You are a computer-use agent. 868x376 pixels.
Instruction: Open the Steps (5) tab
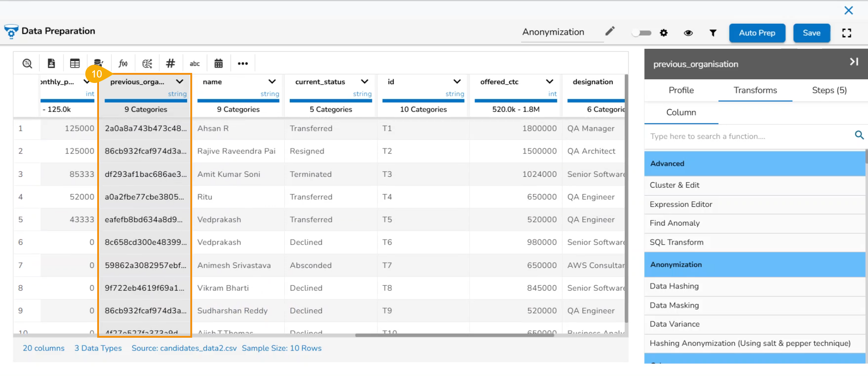click(x=829, y=90)
